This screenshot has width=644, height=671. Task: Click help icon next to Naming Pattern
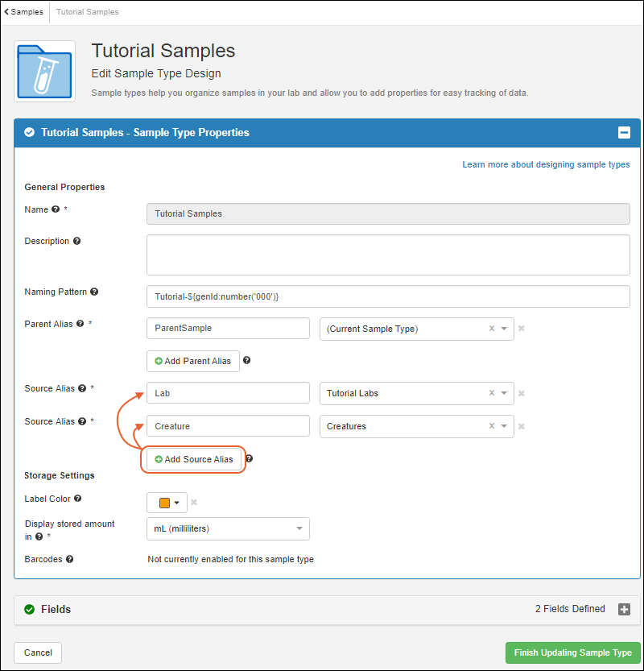(x=94, y=292)
